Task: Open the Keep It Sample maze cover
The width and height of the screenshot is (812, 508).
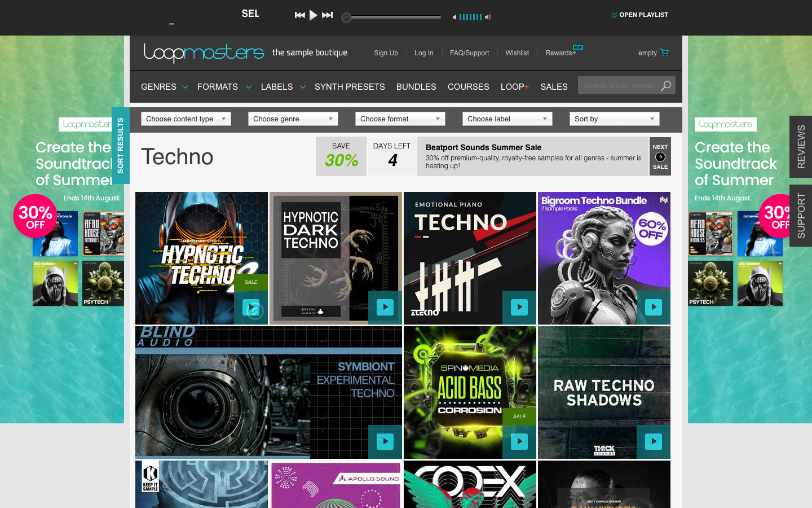Action: pyautogui.click(x=201, y=484)
